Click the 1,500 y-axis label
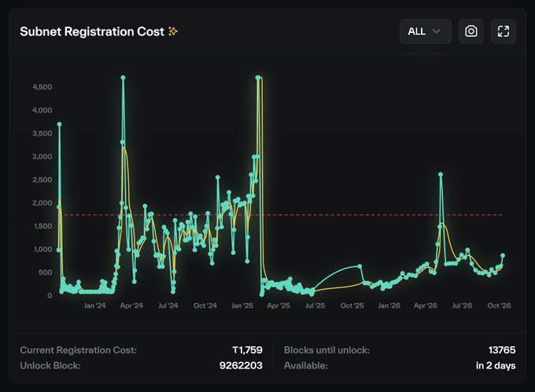 43,226
